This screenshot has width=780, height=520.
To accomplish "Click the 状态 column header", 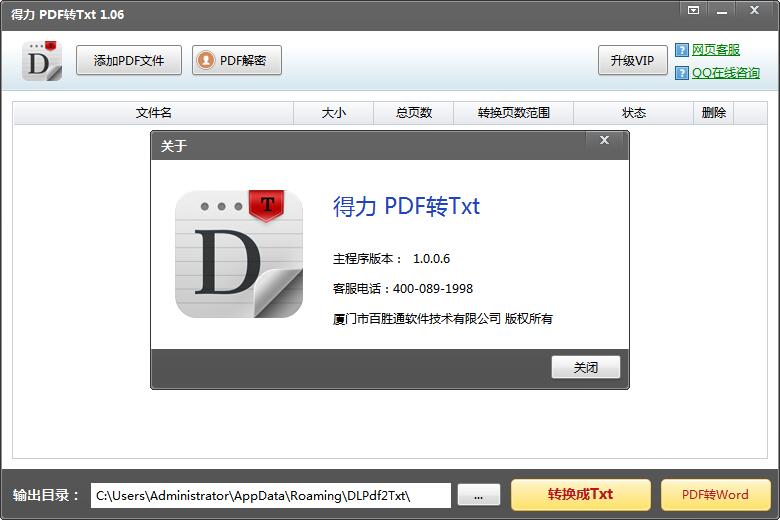I will 633,113.
